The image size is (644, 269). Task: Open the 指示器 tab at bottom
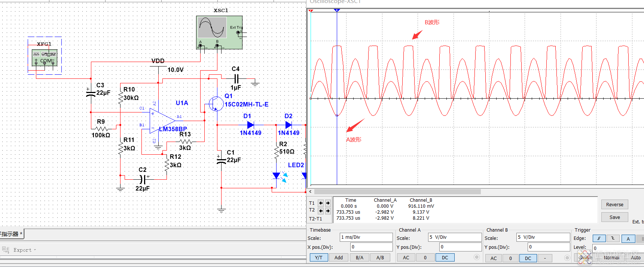pos(11,234)
